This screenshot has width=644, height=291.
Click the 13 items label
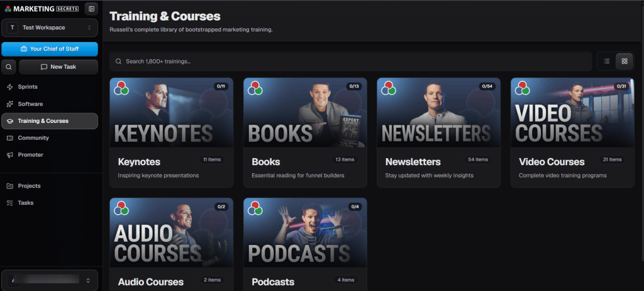click(x=345, y=159)
